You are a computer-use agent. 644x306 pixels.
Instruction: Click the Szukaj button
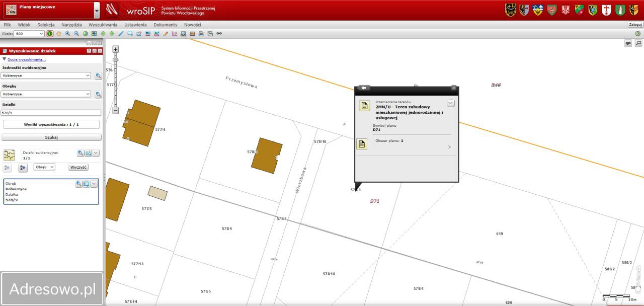[51, 137]
